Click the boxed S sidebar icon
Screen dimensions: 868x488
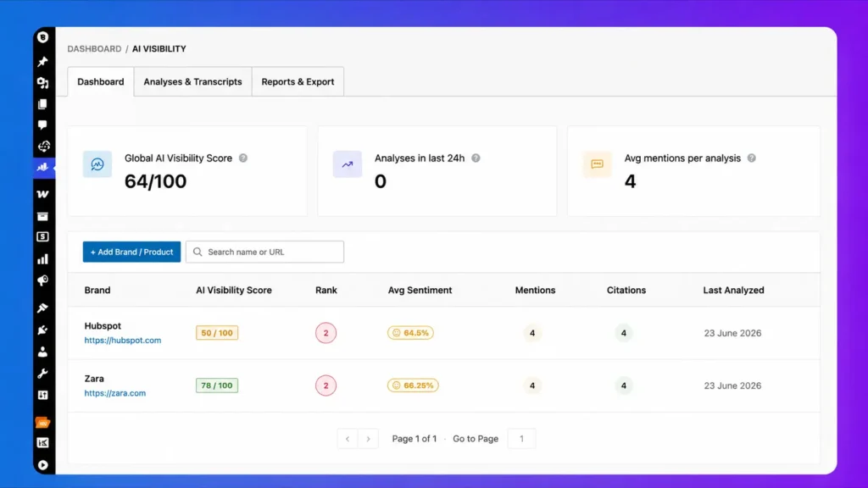[x=42, y=237]
